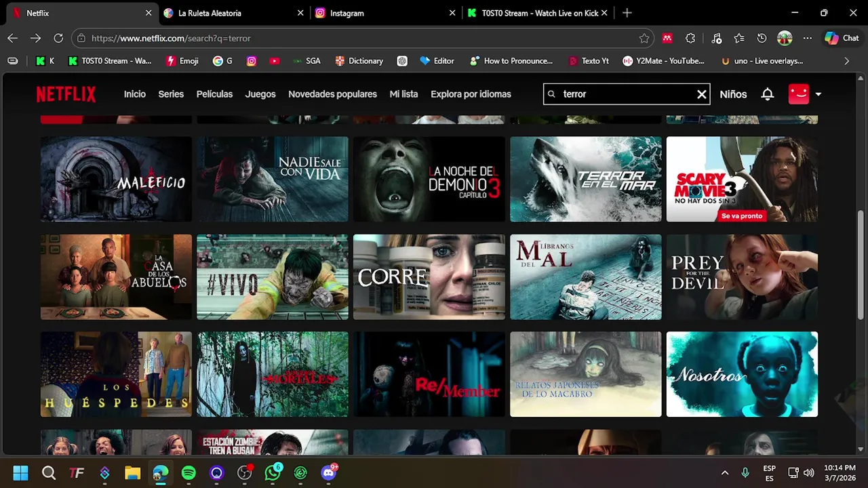Open La Noche del Demonio Capítulo 3
The height and width of the screenshot is (488, 868).
coord(429,179)
